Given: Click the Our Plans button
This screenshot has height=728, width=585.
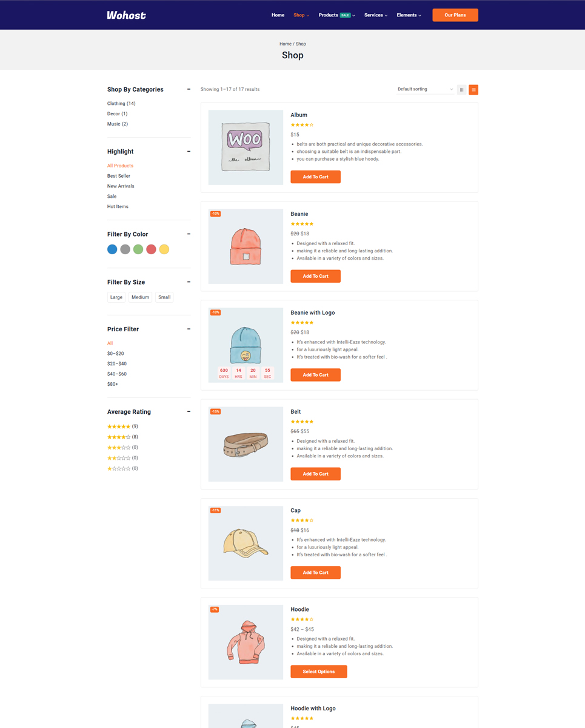Looking at the screenshot, I should (455, 15).
